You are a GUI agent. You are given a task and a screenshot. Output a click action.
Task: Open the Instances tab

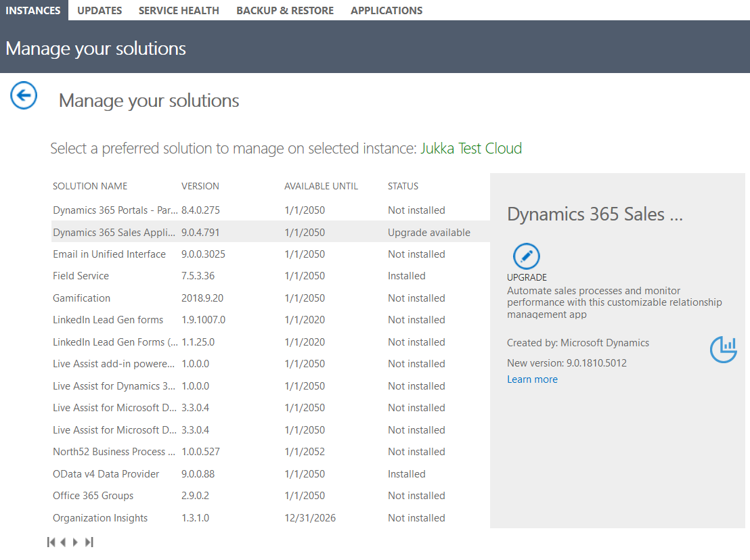33,10
